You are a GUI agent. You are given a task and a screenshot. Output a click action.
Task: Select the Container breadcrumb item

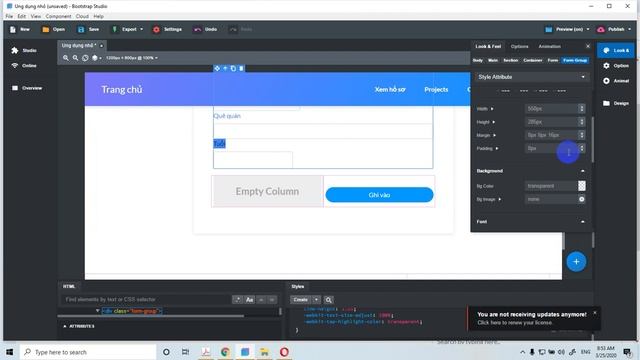click(533, 60)
